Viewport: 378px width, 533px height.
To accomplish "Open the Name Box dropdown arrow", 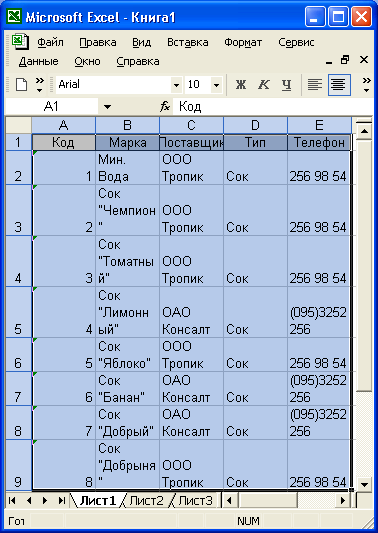I will pos(107,107).
